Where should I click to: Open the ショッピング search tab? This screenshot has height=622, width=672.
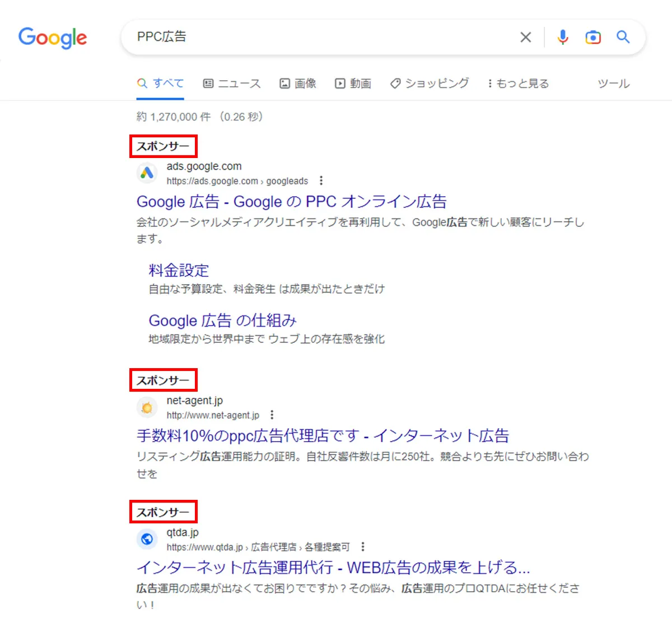pos(430,83)
